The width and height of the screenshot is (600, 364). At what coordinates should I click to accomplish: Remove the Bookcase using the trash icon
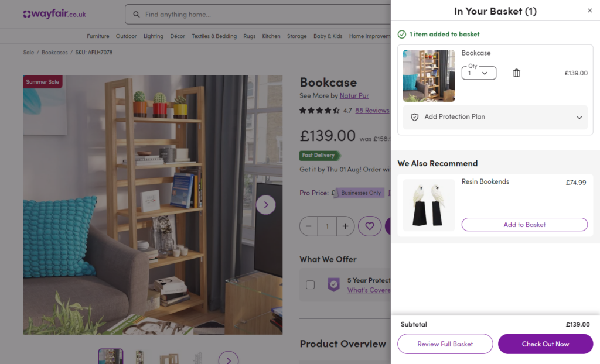pyautogui.click(x=516, y=73)
